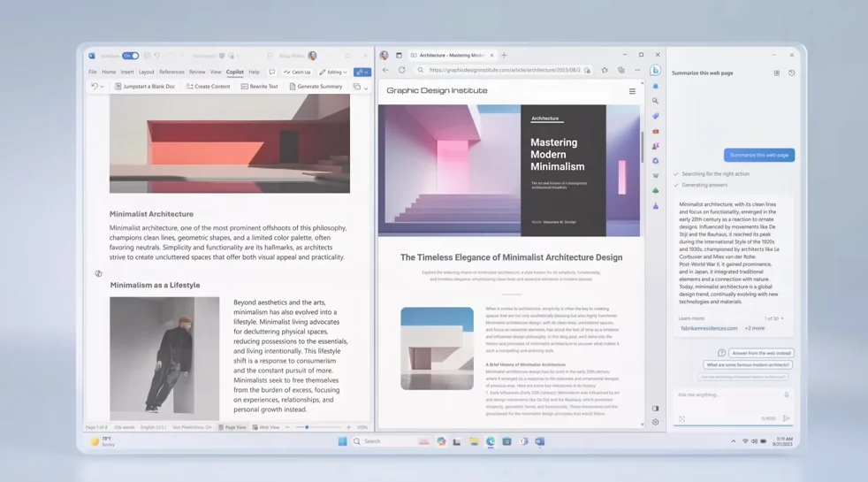This screenshot has height=482, width=868.
Task: Click the sidebar shopping tag icon
Action: tap(655, 116)
